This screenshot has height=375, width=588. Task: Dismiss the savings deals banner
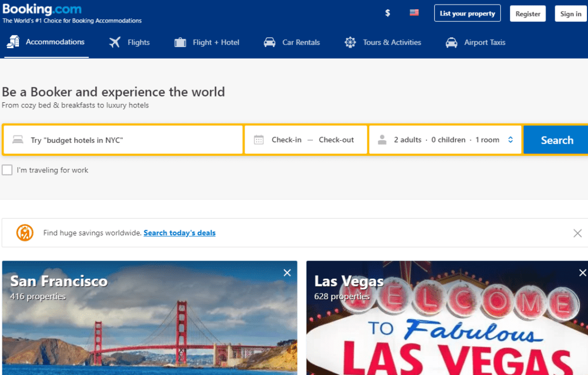coord(578,233)
